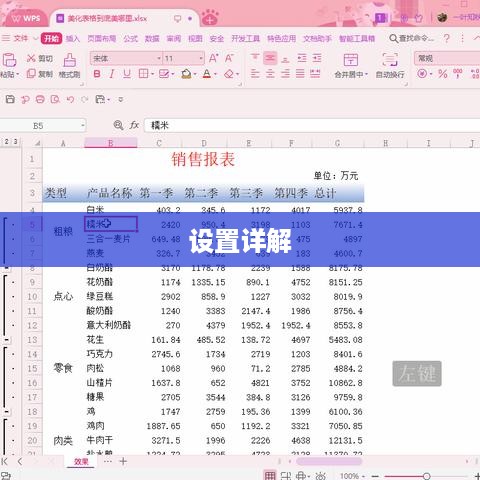Click the red font color A swatch

pos(207,74)
